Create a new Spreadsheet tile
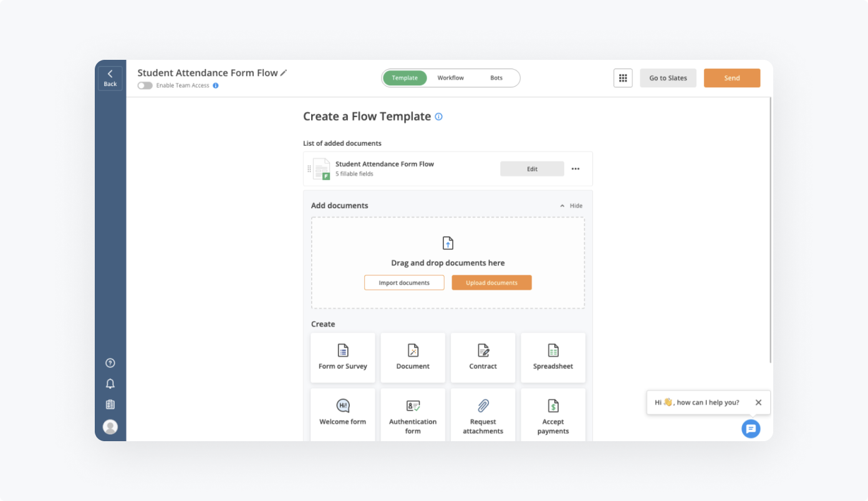 552,358
